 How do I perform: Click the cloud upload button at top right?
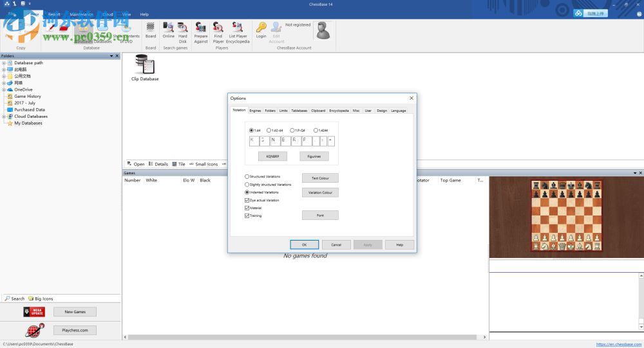(591, 13)
